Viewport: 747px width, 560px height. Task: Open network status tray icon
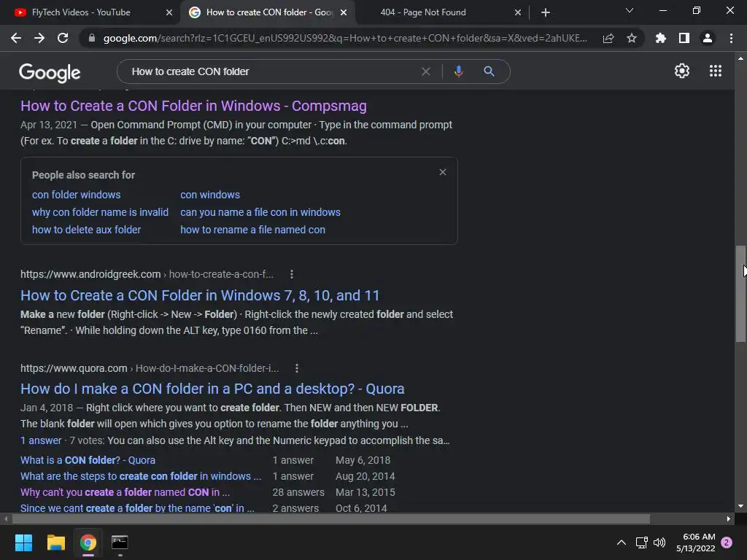(x=641, y=542)
